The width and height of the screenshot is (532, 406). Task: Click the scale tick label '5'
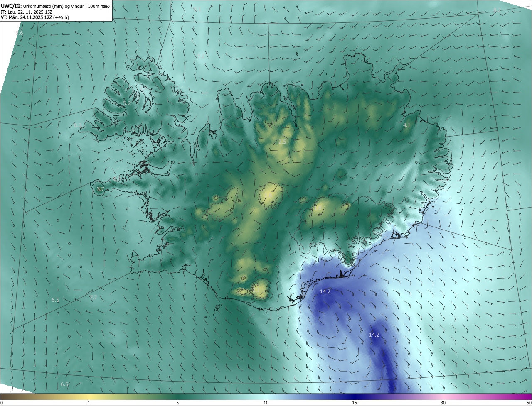(x=177, y=403)
